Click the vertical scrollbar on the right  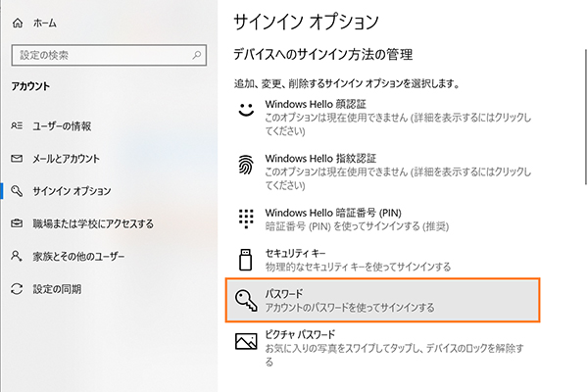point(586,117)
